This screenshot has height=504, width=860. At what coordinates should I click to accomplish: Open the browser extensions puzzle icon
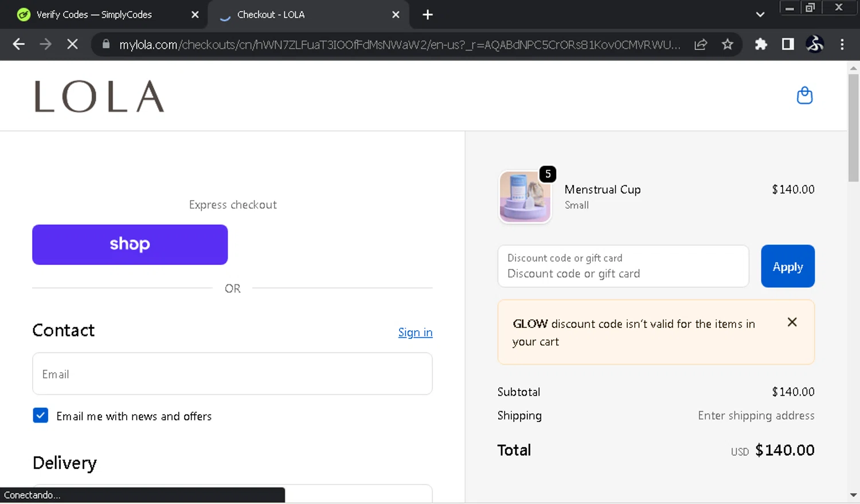click(761, 44)
